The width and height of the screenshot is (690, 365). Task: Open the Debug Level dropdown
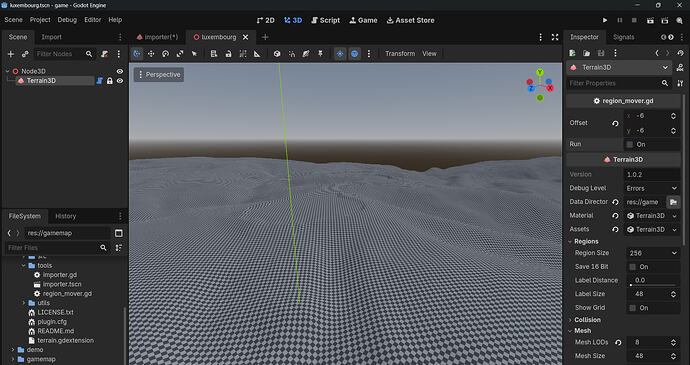tap(652, 188)
